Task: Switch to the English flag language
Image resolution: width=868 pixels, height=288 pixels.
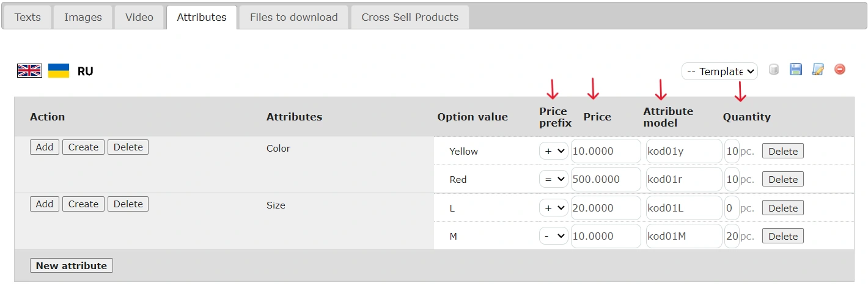Action: pyautogui.click(x=29, y=71)
